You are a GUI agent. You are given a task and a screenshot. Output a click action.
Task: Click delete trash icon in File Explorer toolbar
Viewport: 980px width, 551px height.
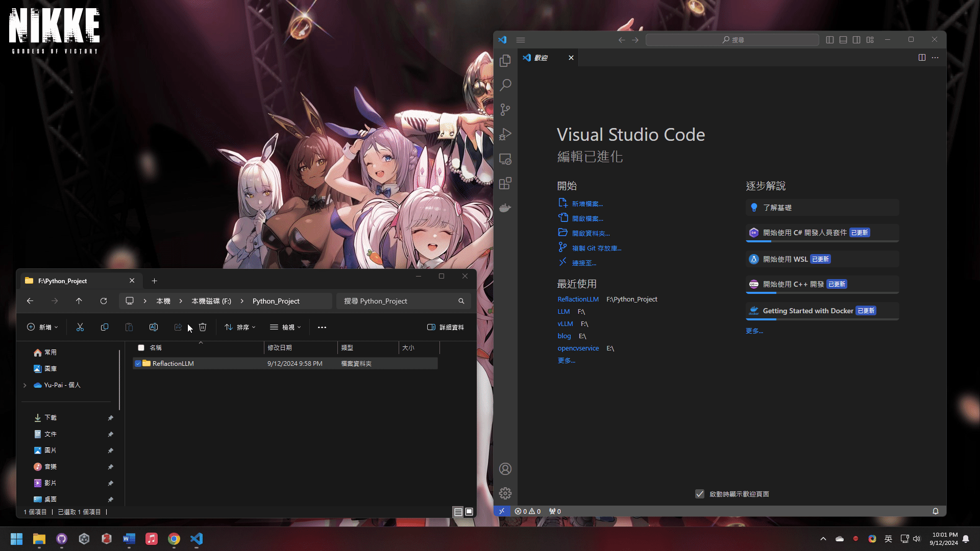tap(203, 327)
